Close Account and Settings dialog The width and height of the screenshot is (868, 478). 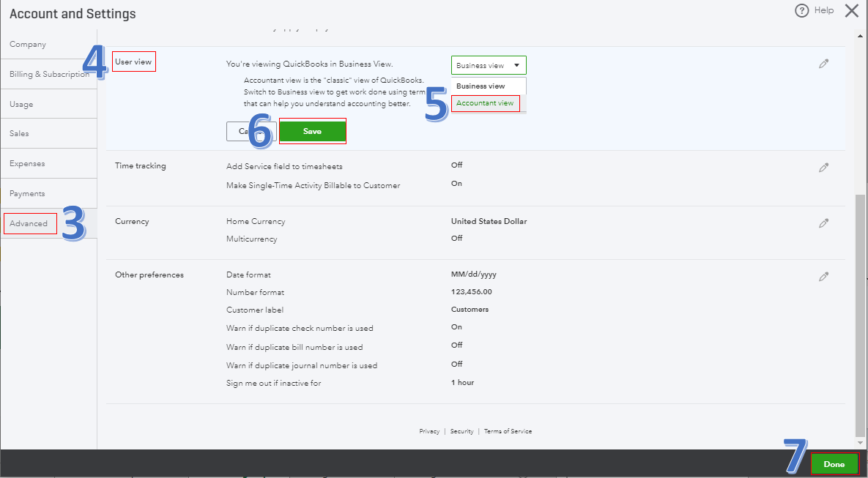pyautogui.click(x=851, y=10)
